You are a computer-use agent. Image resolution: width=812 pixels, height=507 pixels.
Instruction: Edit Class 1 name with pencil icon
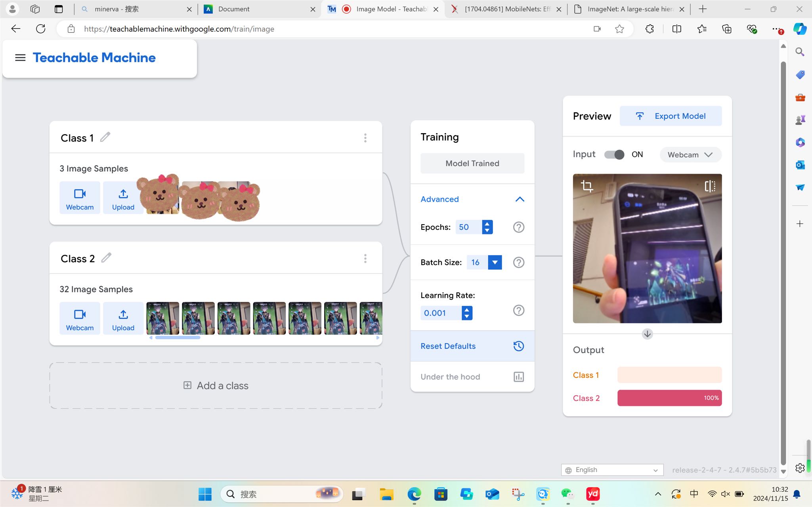(105, 137)
